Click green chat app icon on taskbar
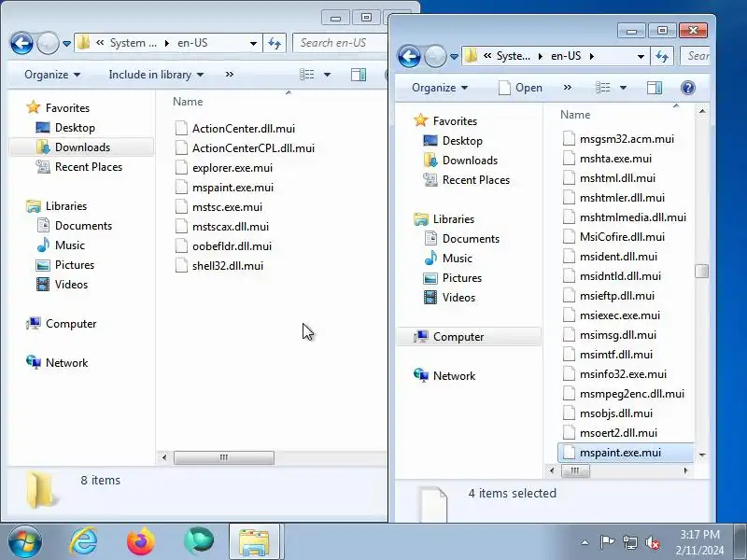 pos(199,542)
